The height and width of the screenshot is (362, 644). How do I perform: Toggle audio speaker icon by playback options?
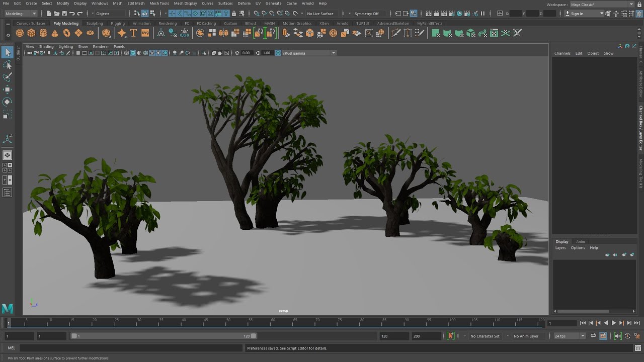(x=618, y=336)
